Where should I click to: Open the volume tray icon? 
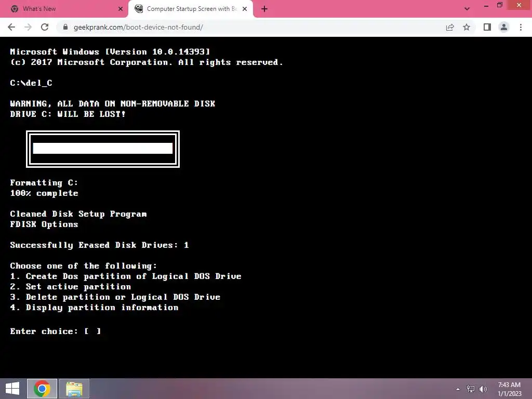point(483,389)
